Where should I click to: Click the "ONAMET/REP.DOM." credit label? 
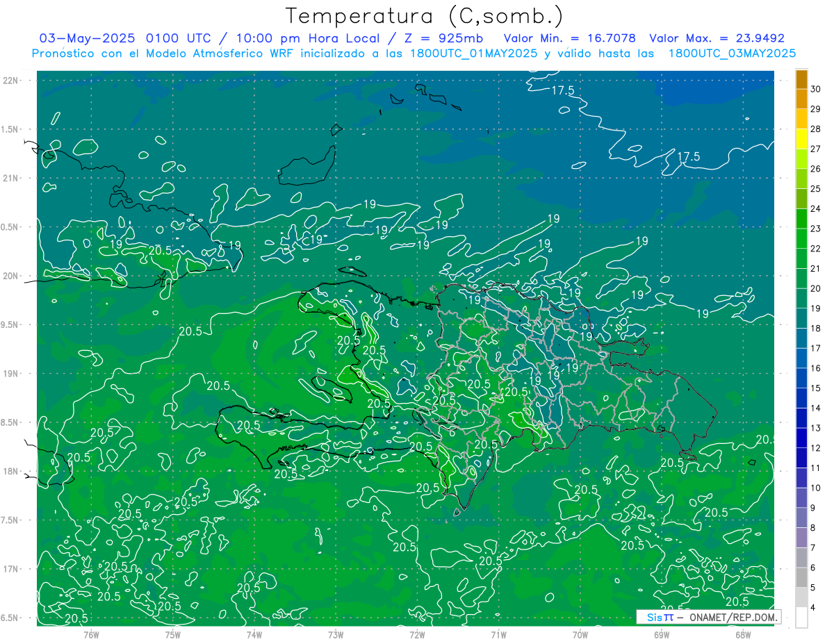(x=734, y=617)
